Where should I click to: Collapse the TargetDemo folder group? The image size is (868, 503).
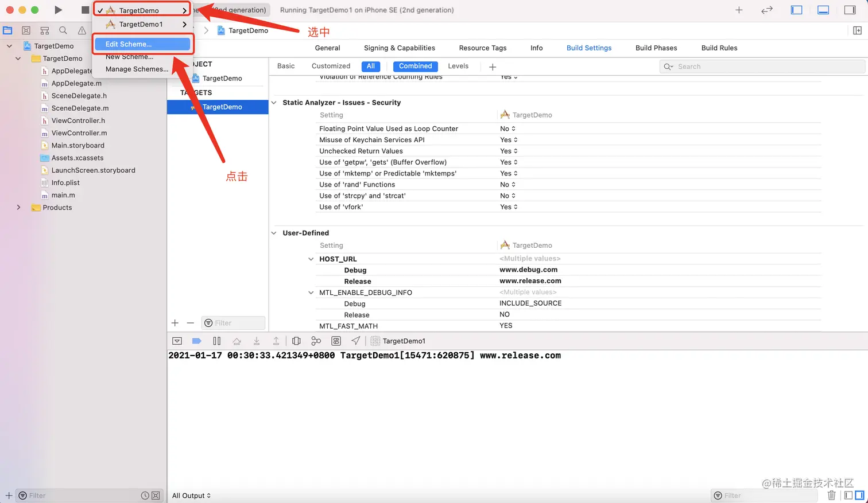pyautogui.click(x=18, y=59)
